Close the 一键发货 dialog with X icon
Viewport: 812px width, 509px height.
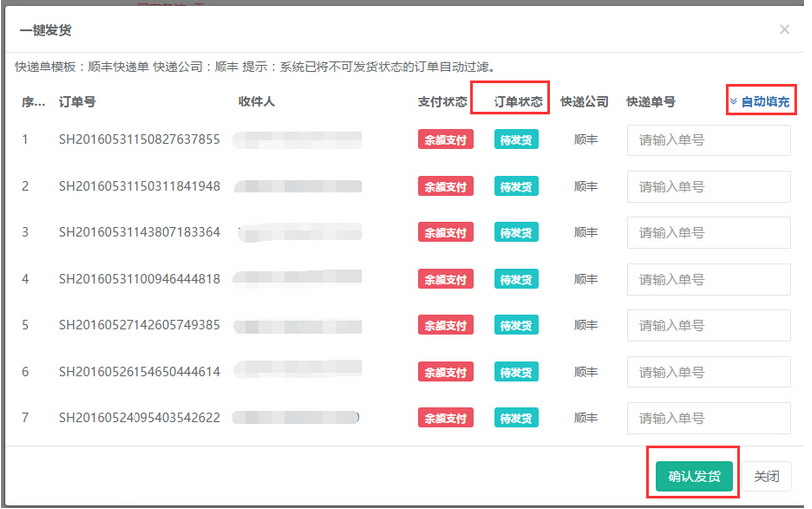point(784,30)
